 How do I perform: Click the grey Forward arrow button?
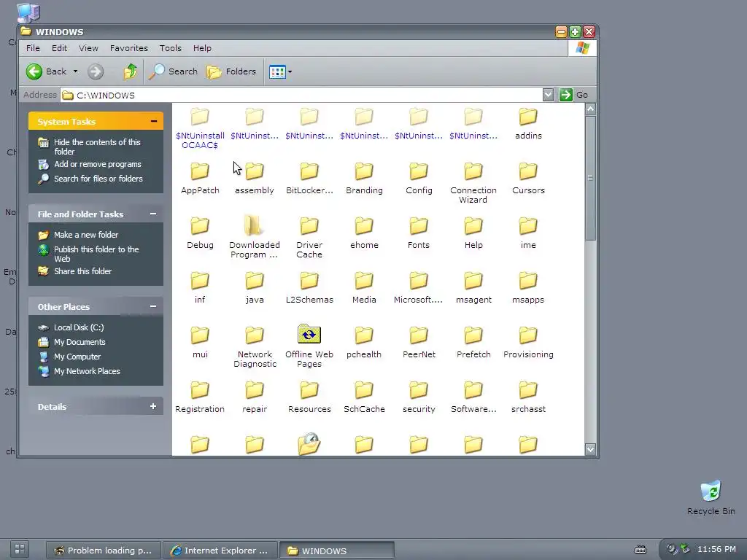(96, 71)
